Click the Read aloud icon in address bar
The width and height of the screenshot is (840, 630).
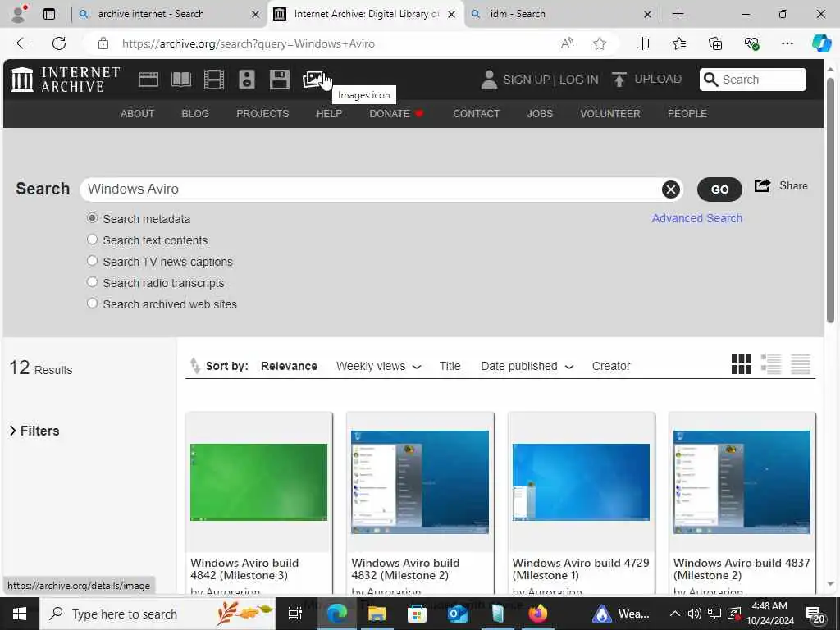567,43
